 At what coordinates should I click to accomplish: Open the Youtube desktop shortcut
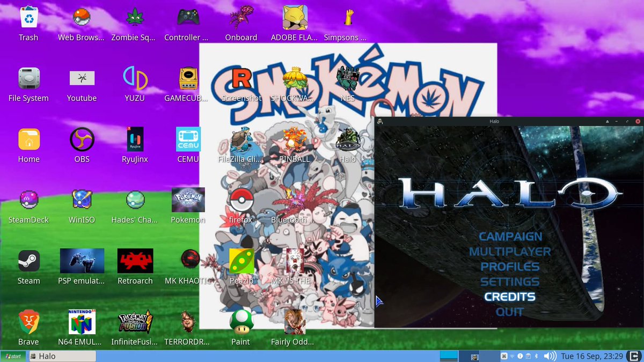pyautogui.click(x=82, y=78)
